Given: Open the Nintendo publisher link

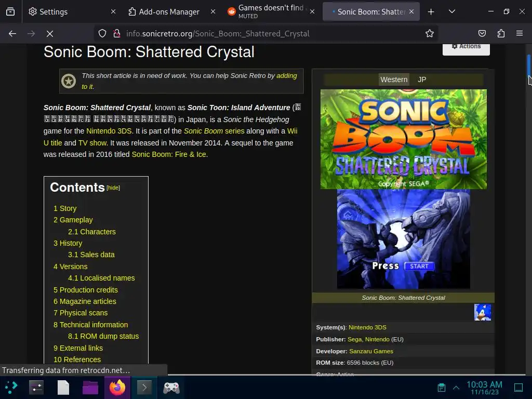Looking at the screenshot, I should [377, 339].
